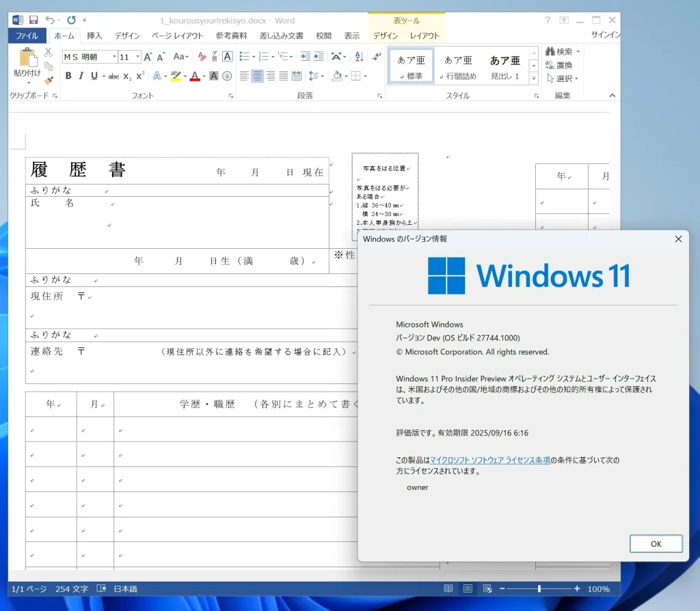Click the Format Painter brush icon

(x=49, y=81)
